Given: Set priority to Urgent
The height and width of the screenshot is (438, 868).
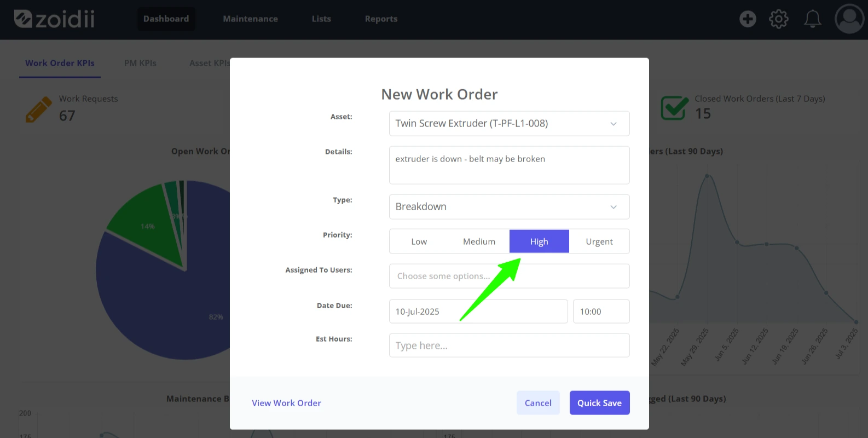Looking at the screenshot, I should point(599,241).
